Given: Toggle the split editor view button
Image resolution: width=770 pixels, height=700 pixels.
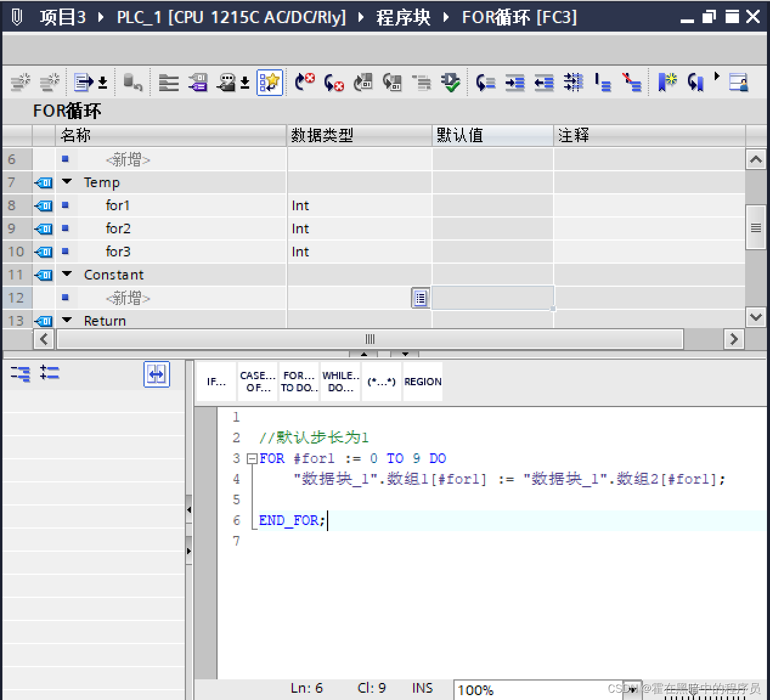Looking at the screenshot, I should tap(156, 375).
